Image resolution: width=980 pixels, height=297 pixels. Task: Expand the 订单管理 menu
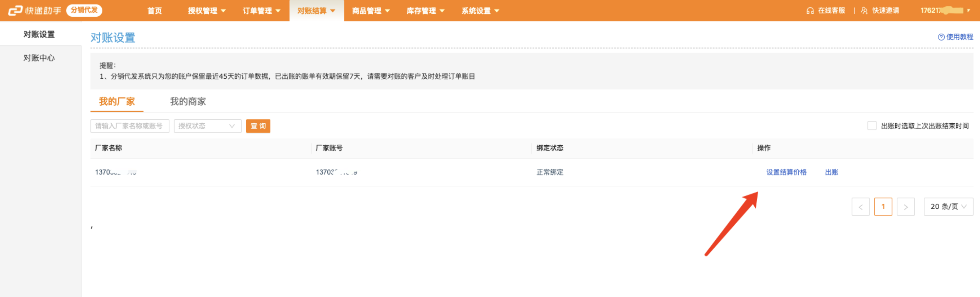(x=261, y=11)
